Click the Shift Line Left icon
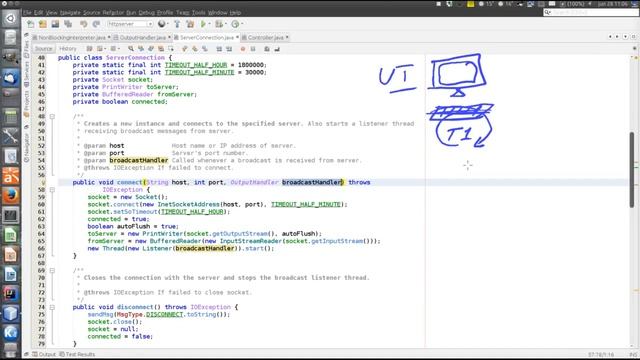The width and height of the screenshot is (640, 360). pos(219,49)
